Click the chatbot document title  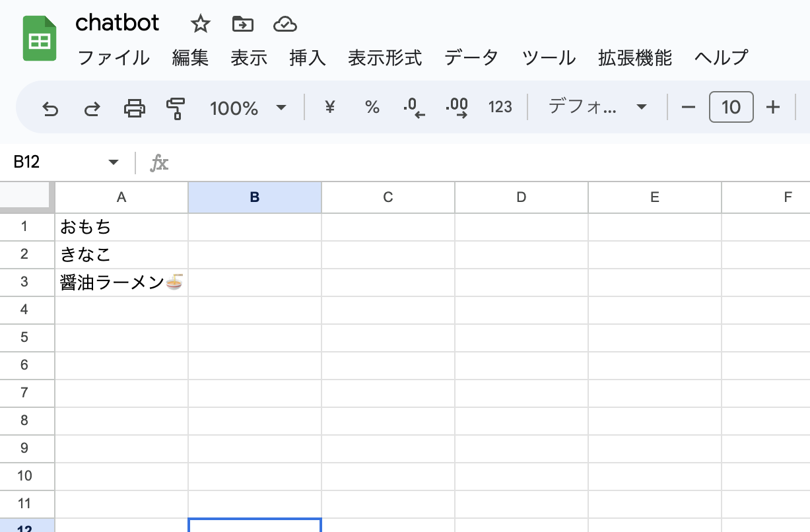pyautogui.click(x=118, y=23)
